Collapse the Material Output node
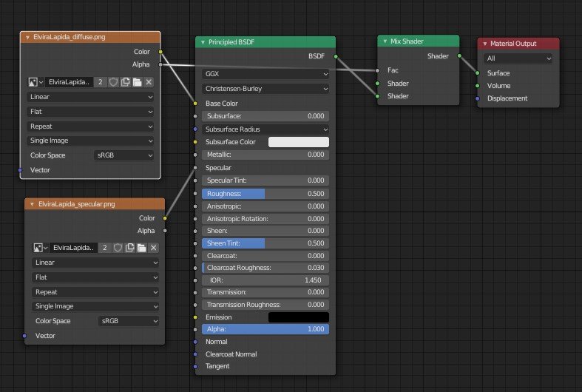The width and height of the screenshot is (582, 392). point(484,44)
